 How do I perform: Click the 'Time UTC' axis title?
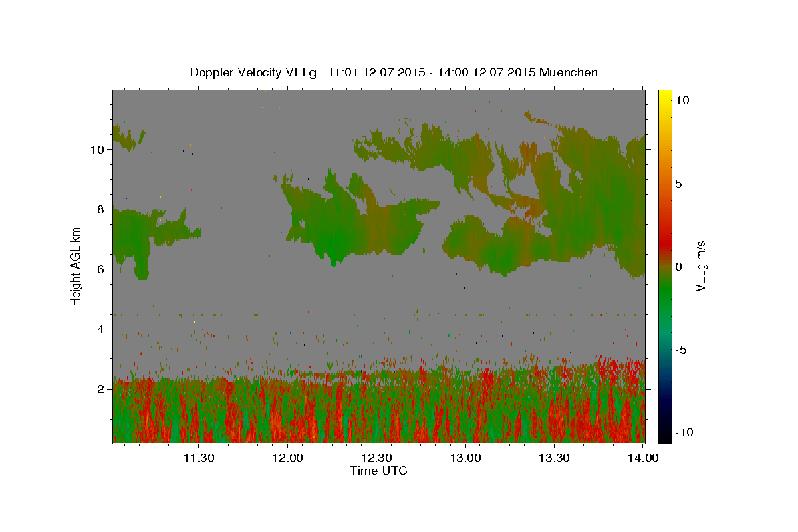tap(378, 471)
